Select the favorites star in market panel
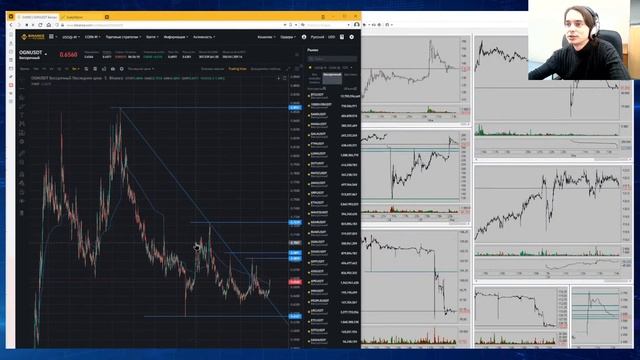Image resolution: width=640 pixels, height=360 pixels. [x=310, y=67]
